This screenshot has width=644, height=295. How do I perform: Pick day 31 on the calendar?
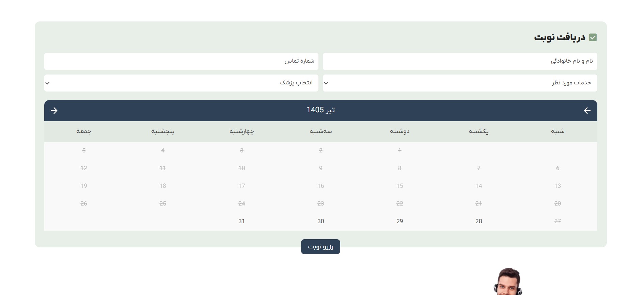(x=241, y=221)
